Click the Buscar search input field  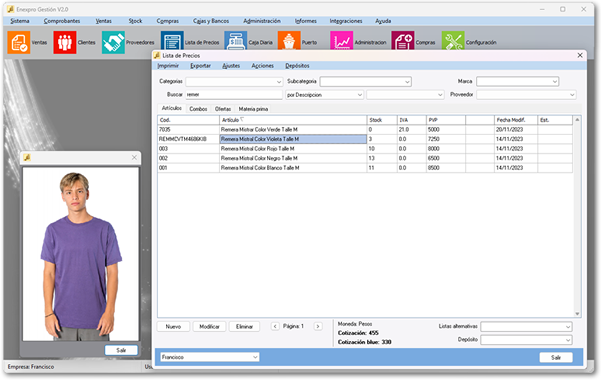click(x=234, y=95)
